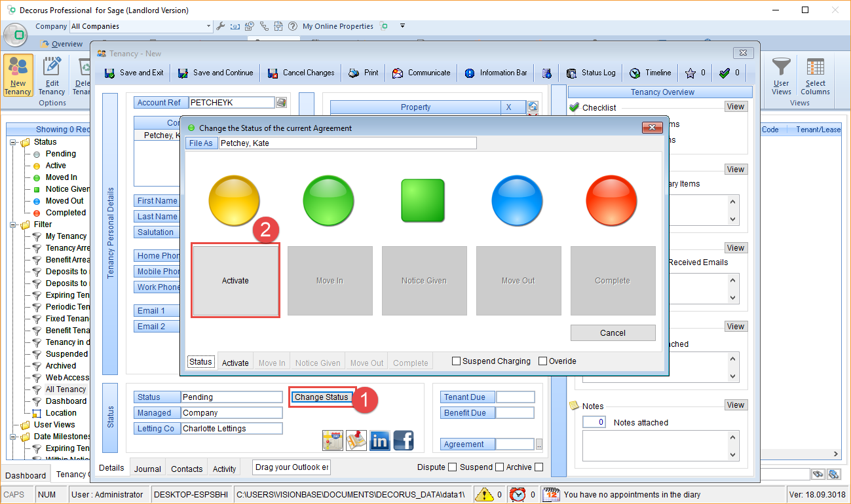Click the Change Status button
This screenshot has width=851, height=504.
pos(321,397)
